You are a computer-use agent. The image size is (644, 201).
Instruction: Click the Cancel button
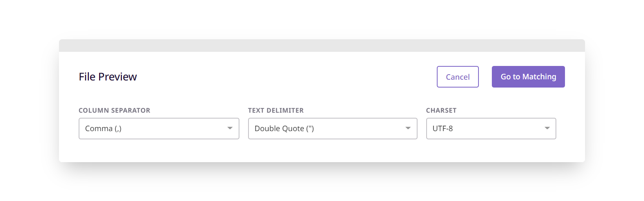tap(458, 77)
